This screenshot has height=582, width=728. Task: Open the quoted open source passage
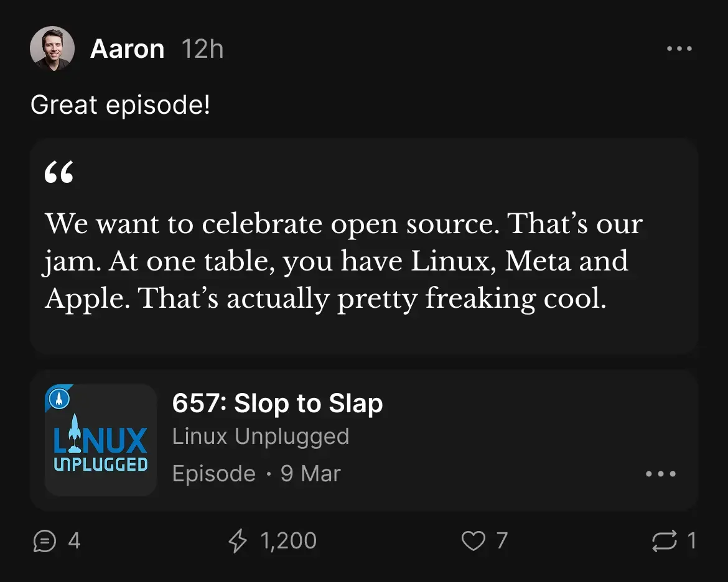[343, 261]
